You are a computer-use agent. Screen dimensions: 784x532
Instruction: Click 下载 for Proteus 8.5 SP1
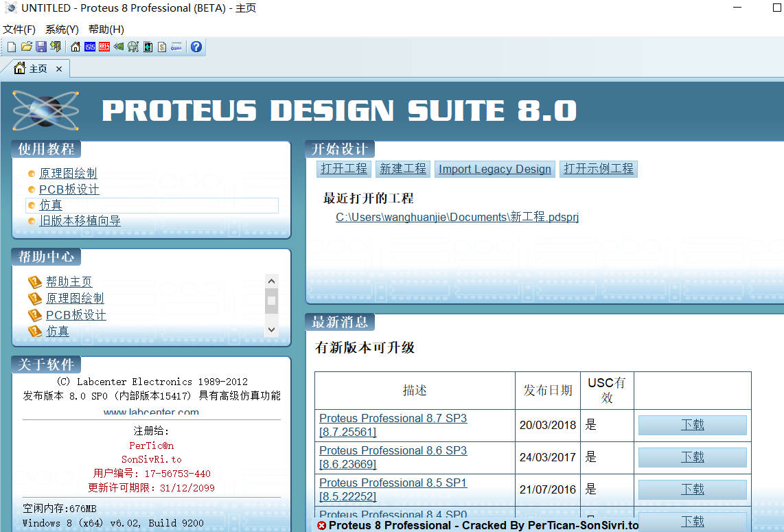tap(693, 489)
